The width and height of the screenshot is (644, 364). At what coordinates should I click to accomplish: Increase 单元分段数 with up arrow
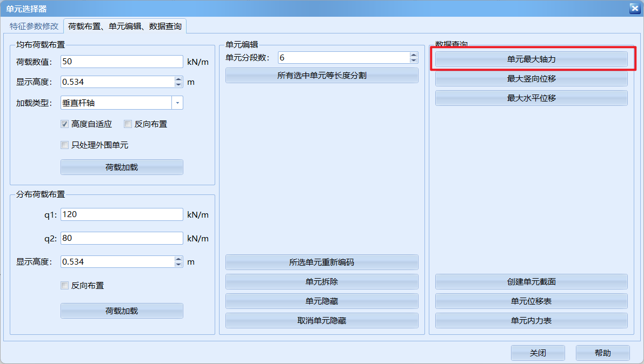pos(414,55)
